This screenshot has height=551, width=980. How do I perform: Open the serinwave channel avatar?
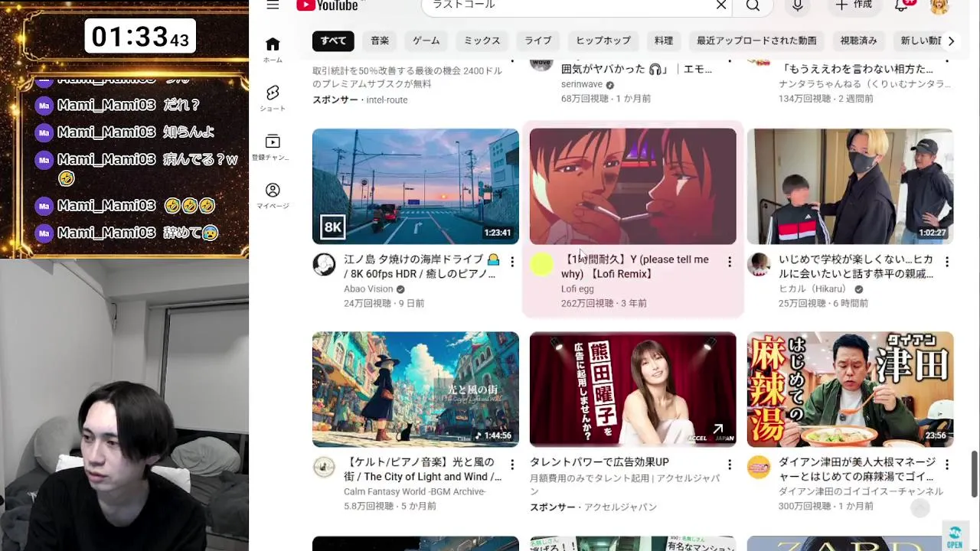[x=541, y=64]
